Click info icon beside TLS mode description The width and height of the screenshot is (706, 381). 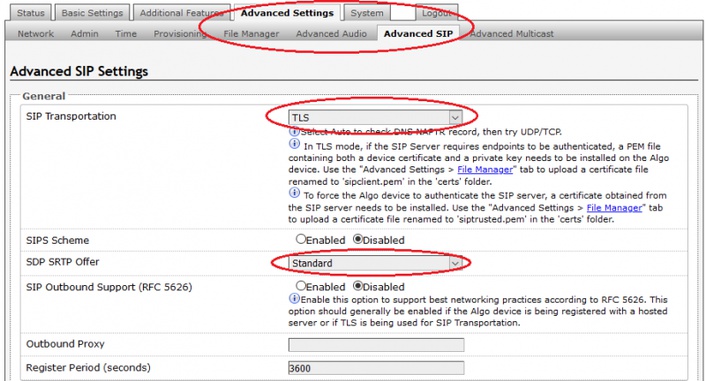[294, 144]
